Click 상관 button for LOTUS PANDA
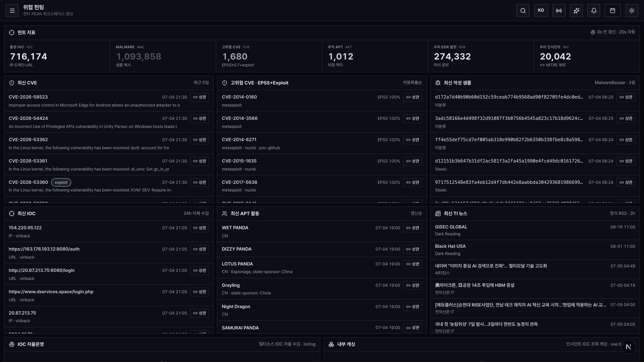Screen dimensions: 644x362 [x=413, y=264]
